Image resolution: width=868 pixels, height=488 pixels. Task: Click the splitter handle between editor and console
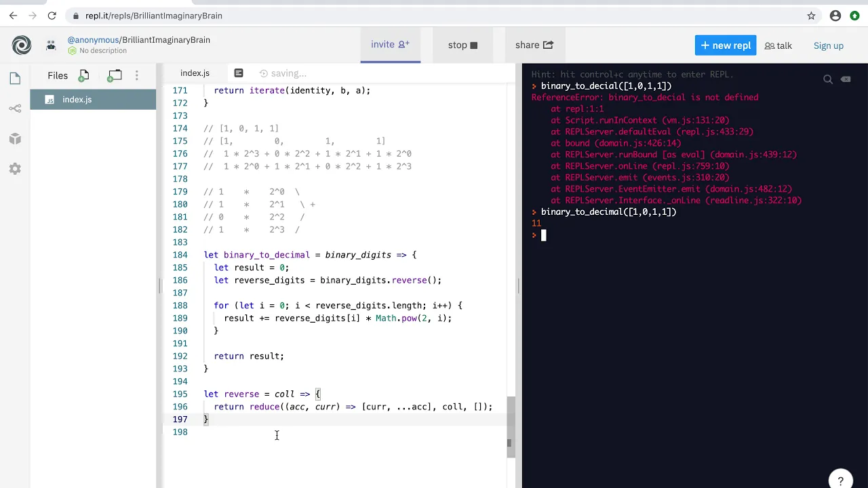(x=519, y=286)
